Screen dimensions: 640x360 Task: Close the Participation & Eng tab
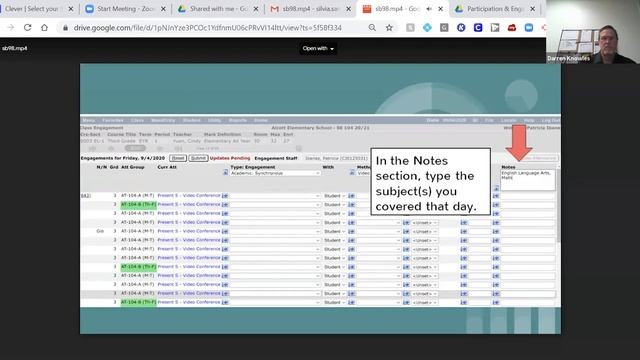coord(533,9)
